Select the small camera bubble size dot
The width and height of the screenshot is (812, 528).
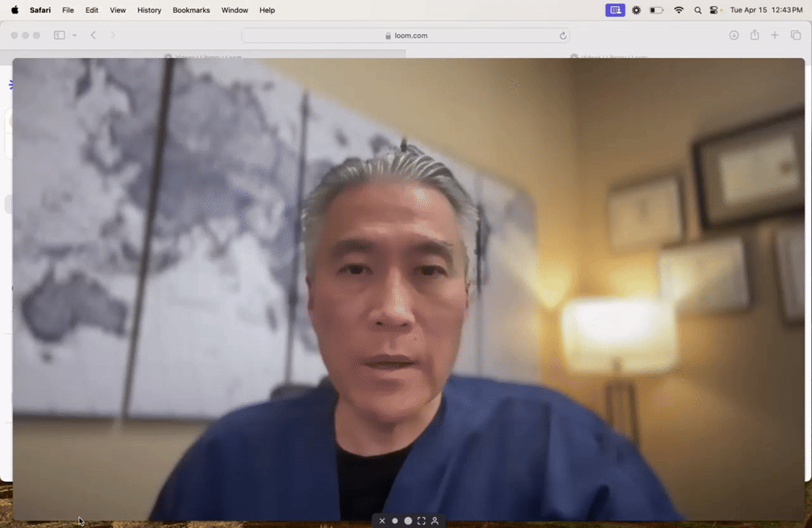(x=395, y=521)
